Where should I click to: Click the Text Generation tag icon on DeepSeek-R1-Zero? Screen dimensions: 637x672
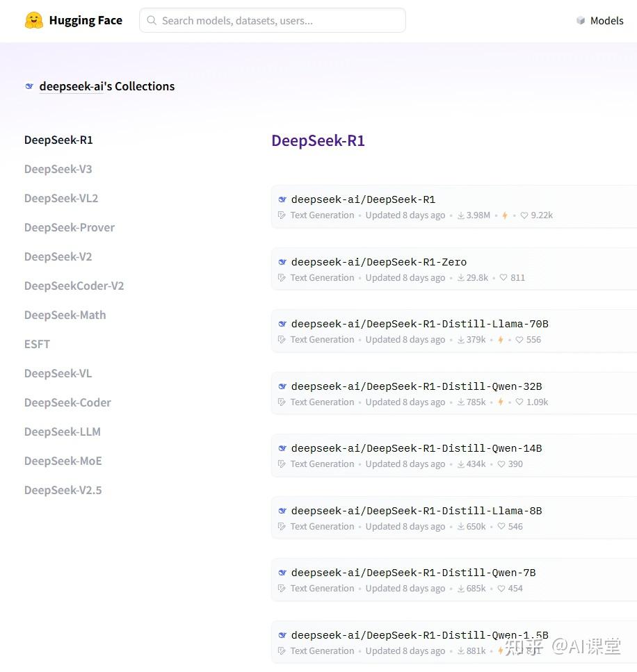pos(282,277)
